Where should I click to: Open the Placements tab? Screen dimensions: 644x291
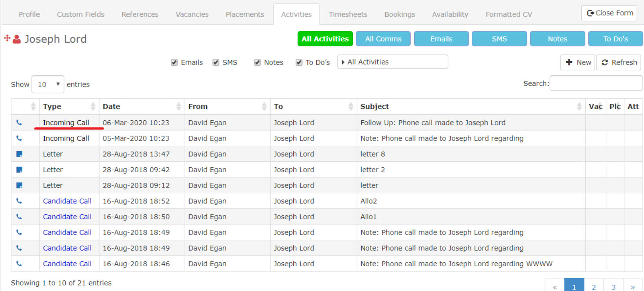coord(245,14)
